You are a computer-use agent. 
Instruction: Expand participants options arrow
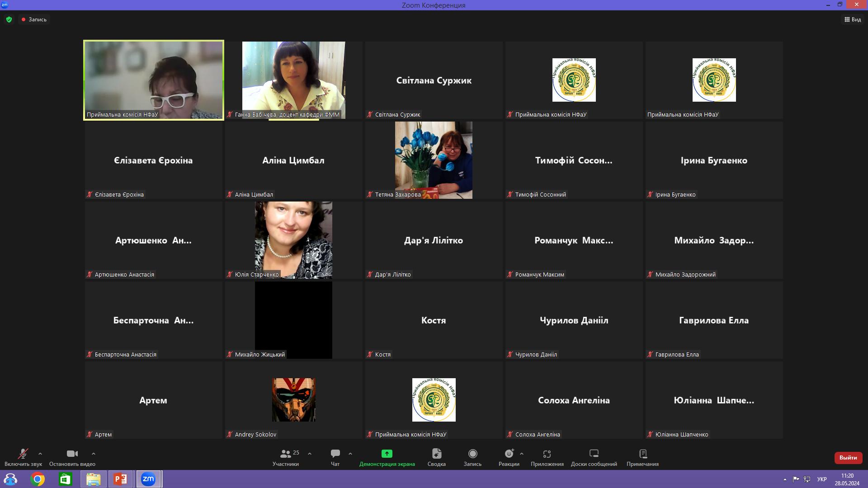tap(310, 454)
